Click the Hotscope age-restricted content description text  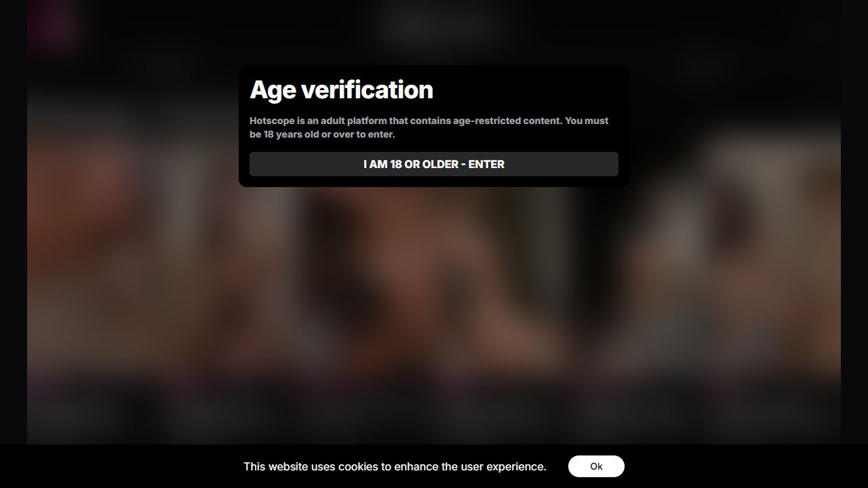(x=429, y=127)
